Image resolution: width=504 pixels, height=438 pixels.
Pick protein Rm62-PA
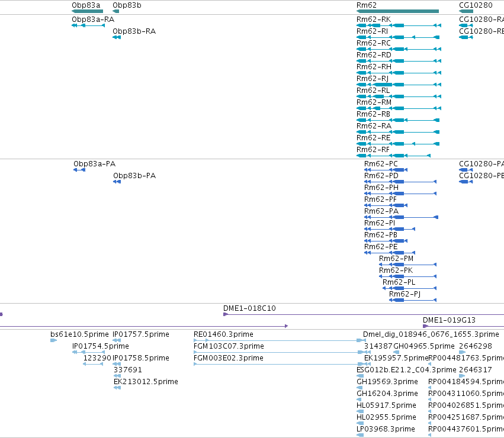[x=381, y=211]
